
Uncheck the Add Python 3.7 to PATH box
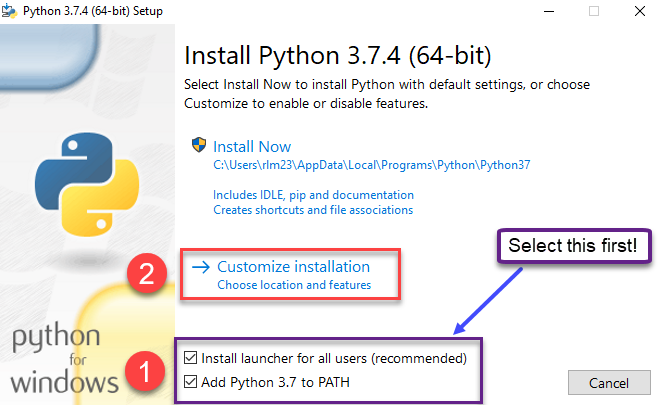click(x=191, y=380)
